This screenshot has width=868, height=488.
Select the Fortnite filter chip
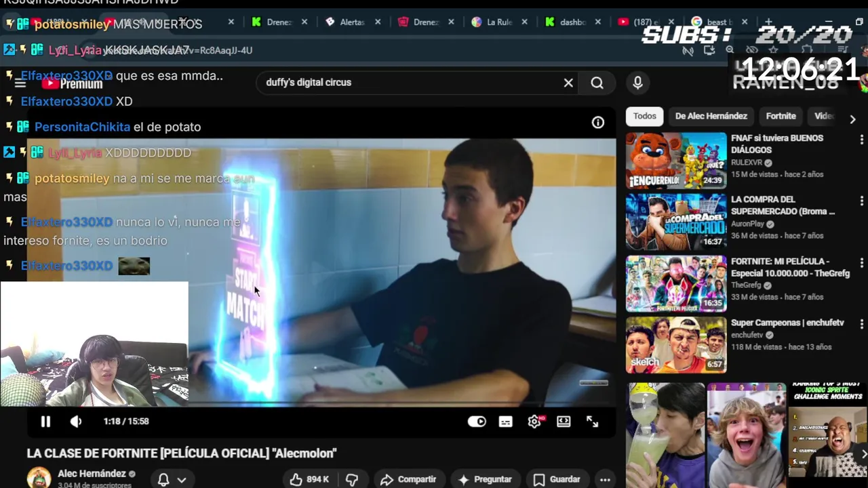tap(781, 116)
